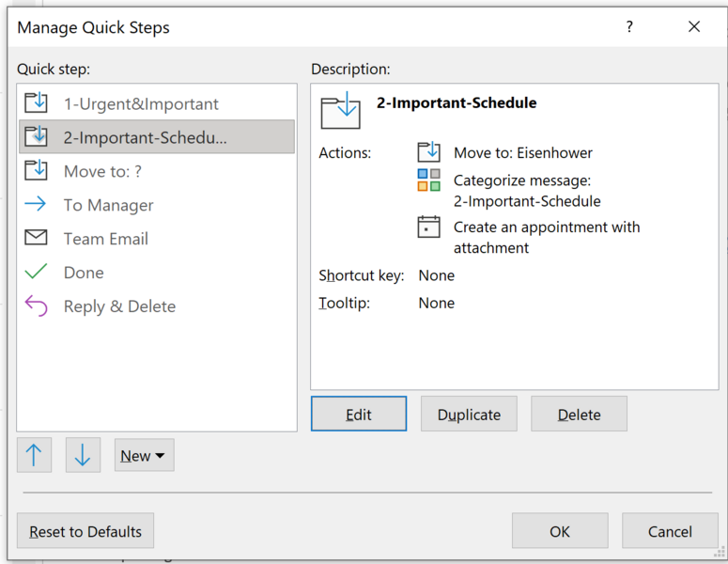Duplicate the selected quick step
The image size is (728, 564).
pos(469,415)
